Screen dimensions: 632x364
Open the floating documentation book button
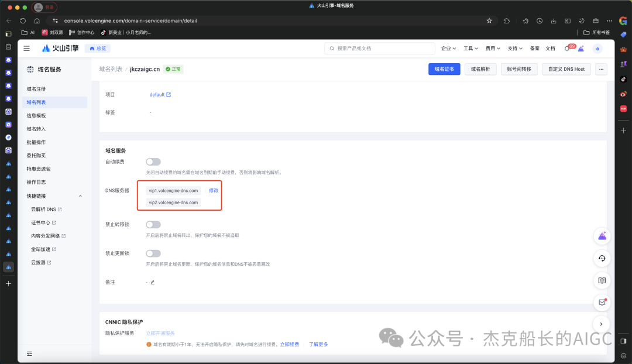pyautogui.click(x=602, y=280)
